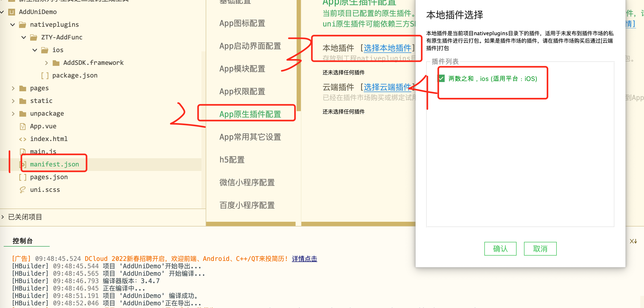
Task: Expand the pages folder
Action: 13,88
